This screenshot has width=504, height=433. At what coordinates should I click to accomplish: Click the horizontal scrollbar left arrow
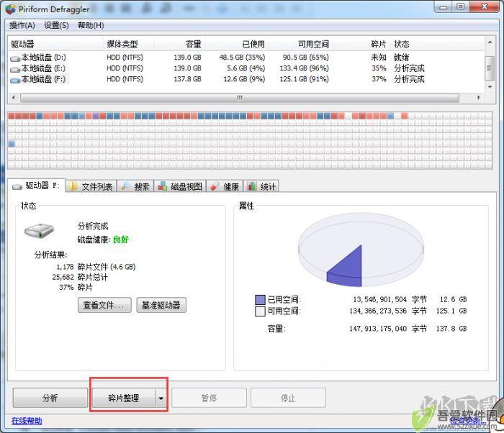pos(14,97)
